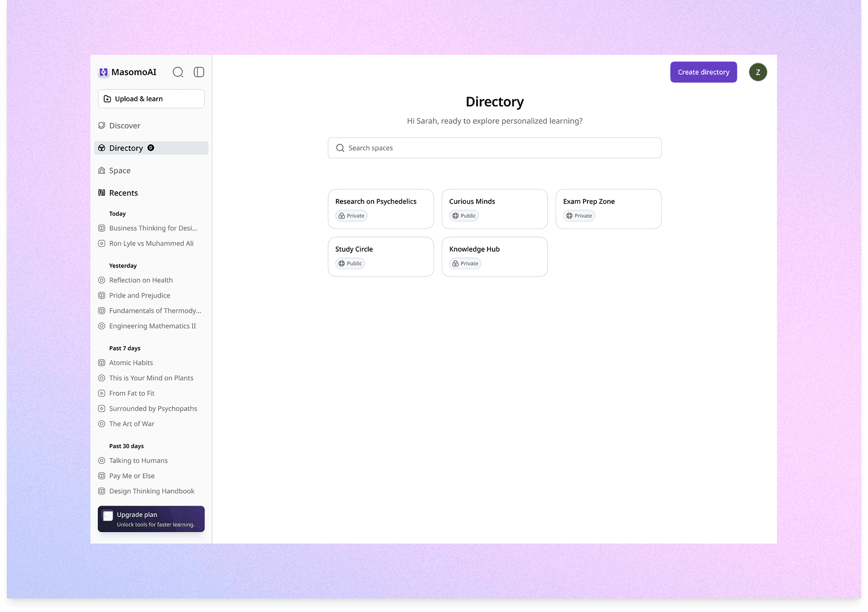The height and width of the screenshot is (612, 868).
Task: Click icon beside Business Thinking for Desi...
Action: click(x=102, y=229)
